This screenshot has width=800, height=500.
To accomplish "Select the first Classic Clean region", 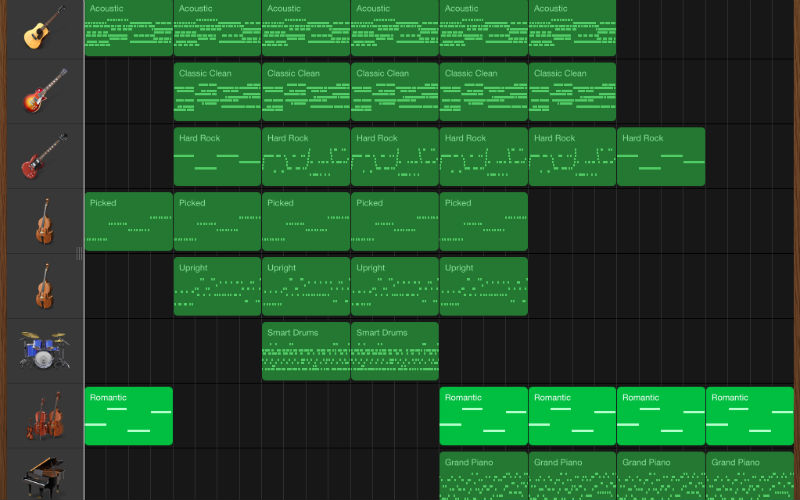I will tap(217, 92).
